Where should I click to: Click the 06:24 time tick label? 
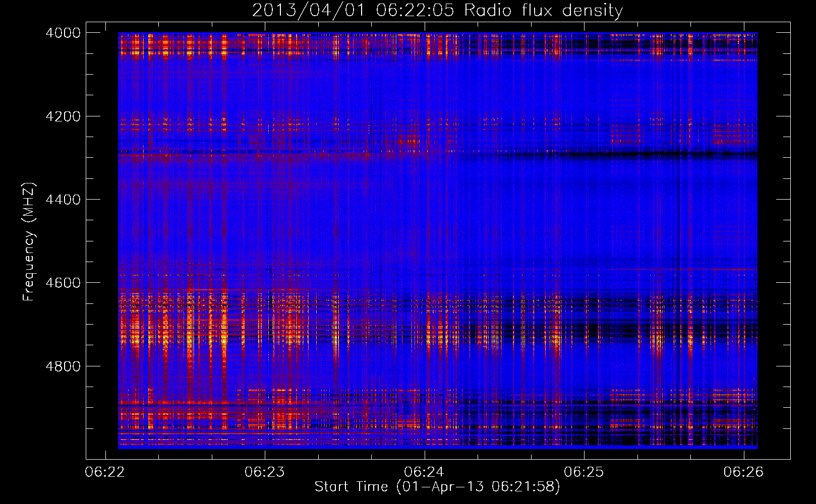coord(424,472)
